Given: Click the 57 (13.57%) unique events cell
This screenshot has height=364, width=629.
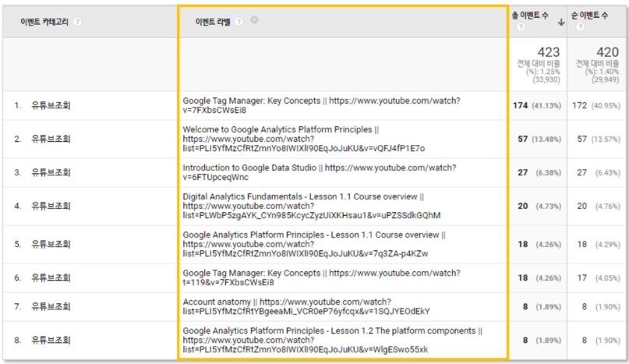Looking at the screenshot, I should tap(599, 140).
